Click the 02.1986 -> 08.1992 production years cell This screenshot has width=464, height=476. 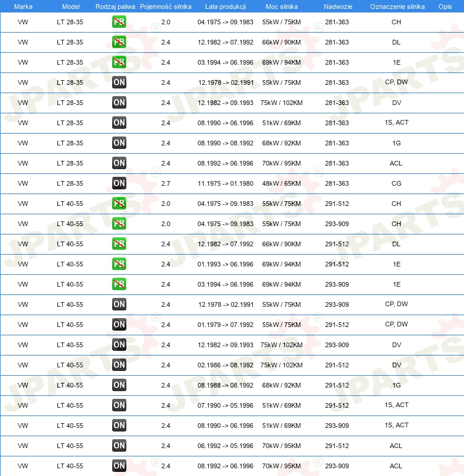225,365
